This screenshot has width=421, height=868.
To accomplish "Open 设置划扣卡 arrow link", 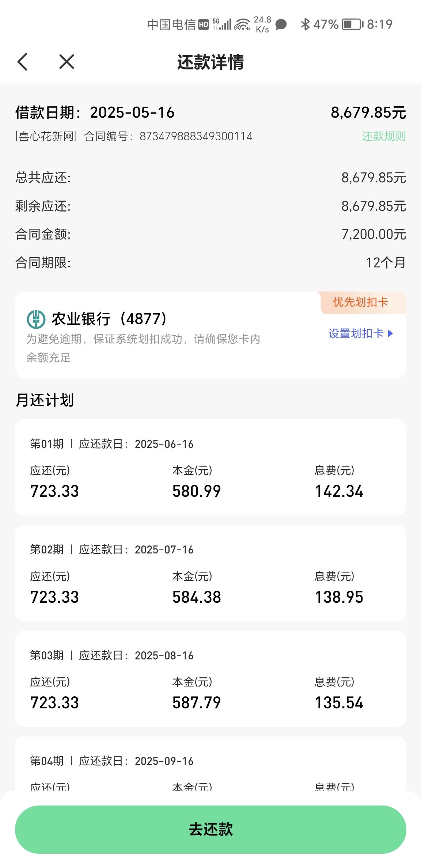I will pyautogui.click(x=360, y=333).
